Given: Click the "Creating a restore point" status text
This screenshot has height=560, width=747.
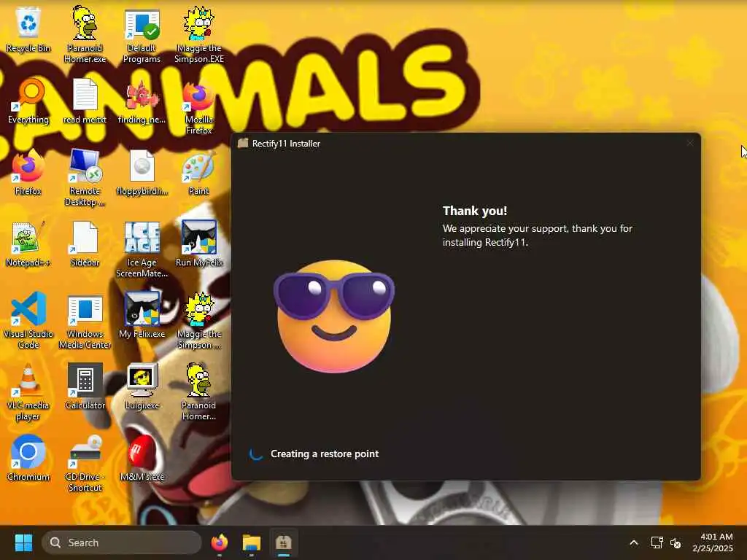Looking at the screenshot, I should tap(325, 454).
